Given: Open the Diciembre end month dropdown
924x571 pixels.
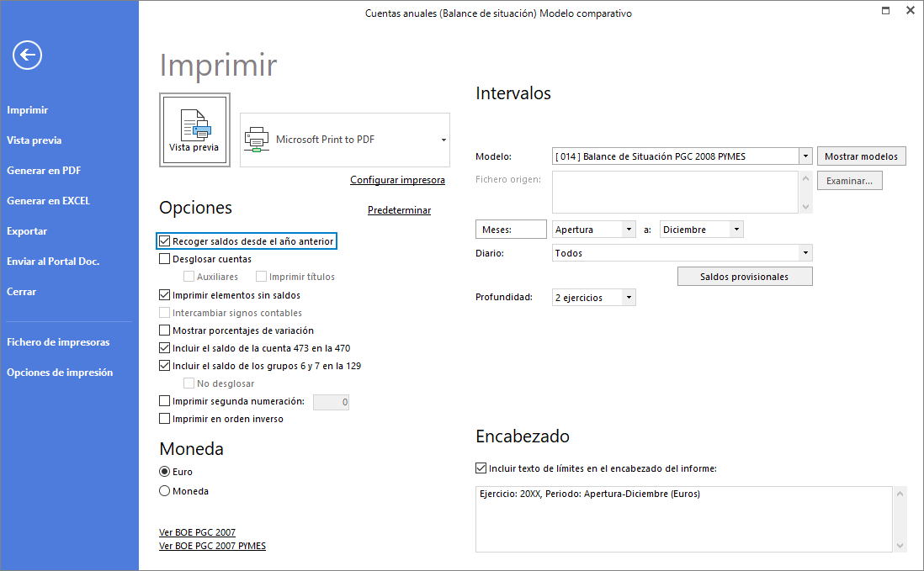Looking at the screenshot, I should 736,230.
